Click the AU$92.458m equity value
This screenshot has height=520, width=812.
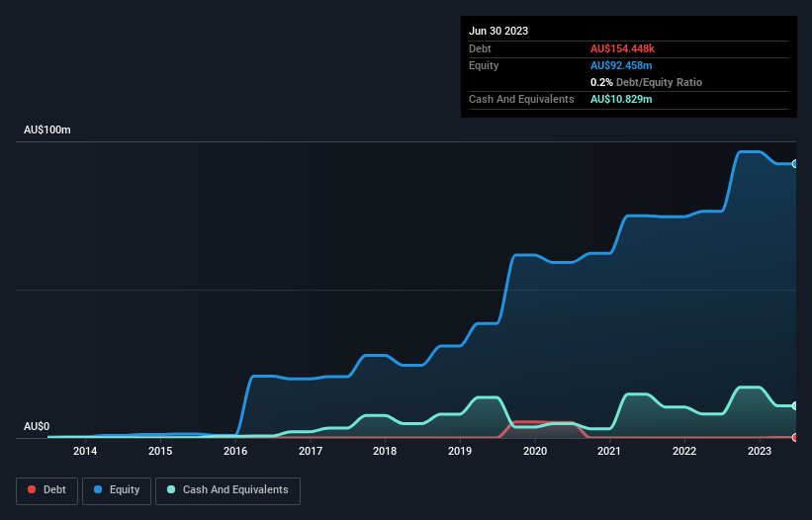pos(621,65)
